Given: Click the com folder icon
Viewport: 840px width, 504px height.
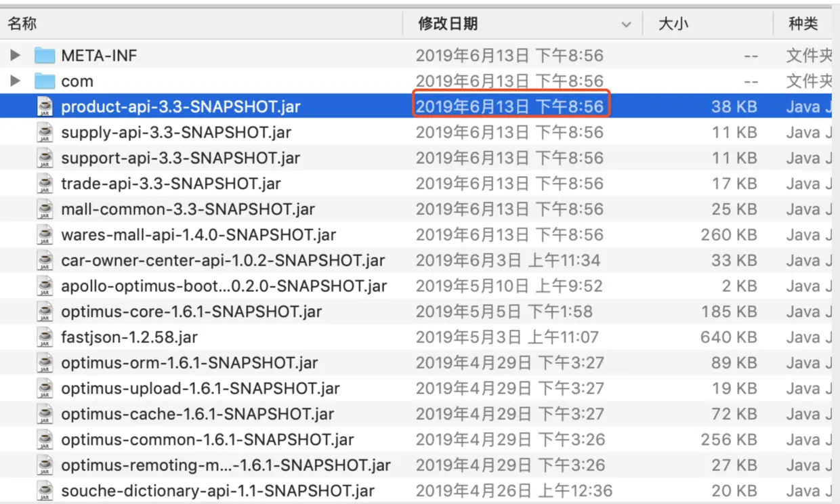Looking at the screenshot, I should point(45,81).
